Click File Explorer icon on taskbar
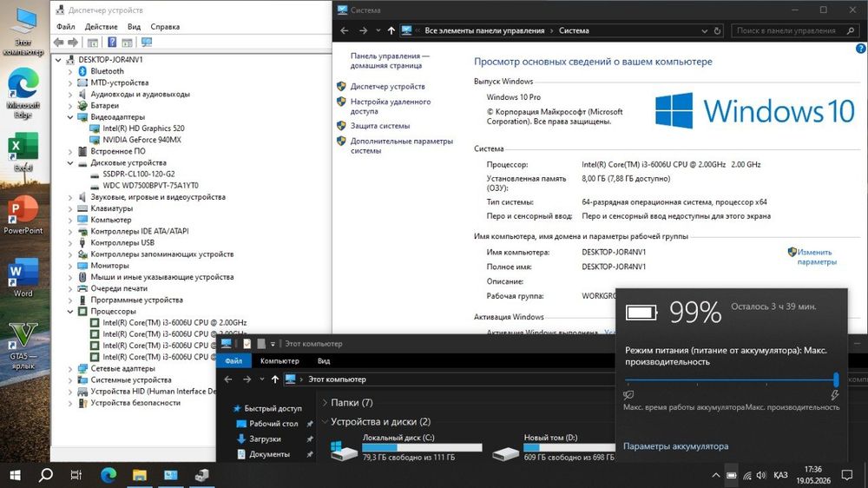This screenshot has height=488, width=868. coord(140,475)
